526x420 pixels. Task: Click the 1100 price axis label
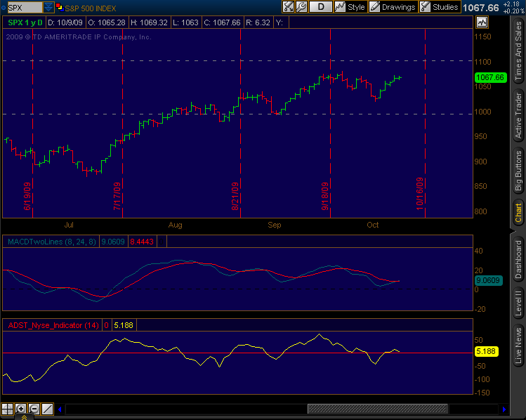tap(482, 62)
